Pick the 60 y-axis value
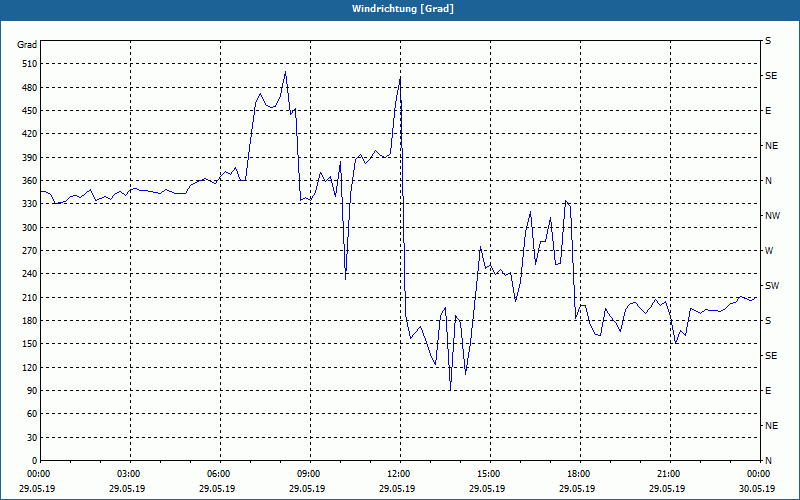The height and width of the screenshot is (500, 800). (32, 414)
